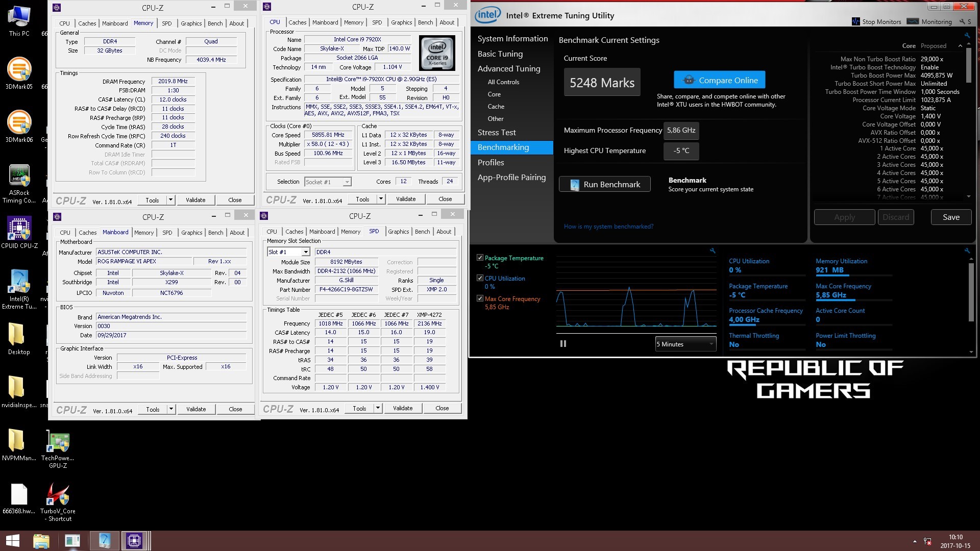Open wrench settings above the monitoring graph
This screenshot has height=551, width=980.
coord(713,251)
